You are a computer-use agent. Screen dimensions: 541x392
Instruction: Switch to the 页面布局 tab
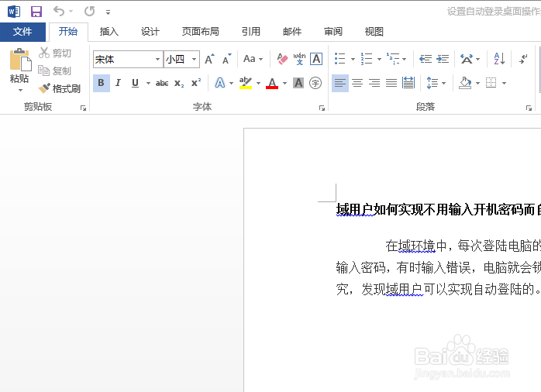tap(201, 32)
